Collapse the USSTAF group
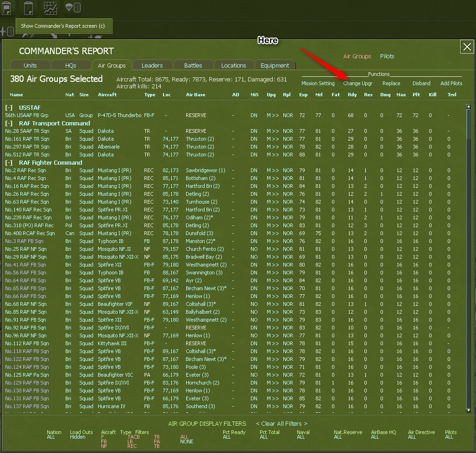Screen dimensions: 476x453 click(9, 108)
